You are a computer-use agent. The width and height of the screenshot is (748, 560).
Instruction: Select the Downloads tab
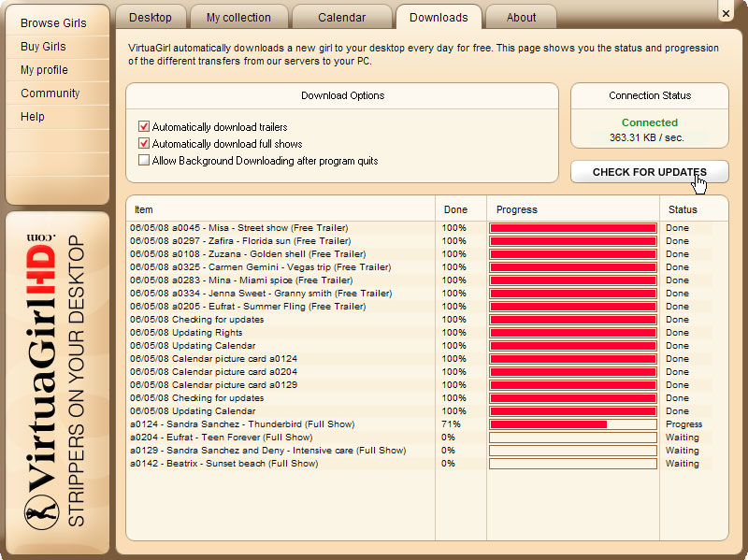click(439, 18)
